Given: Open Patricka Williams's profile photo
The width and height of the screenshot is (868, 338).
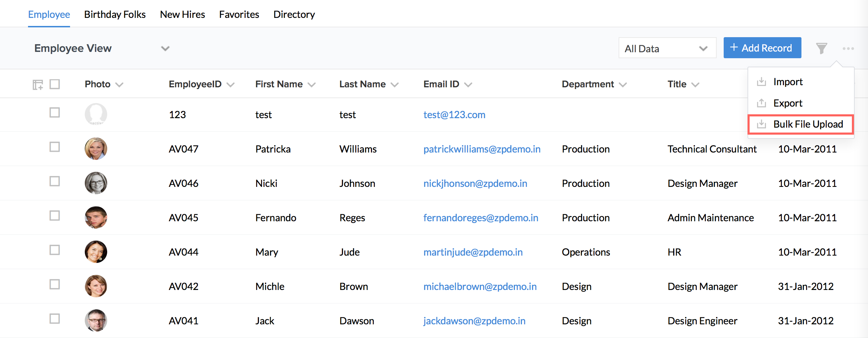Looking at the screenshot, I should [96, 149].
